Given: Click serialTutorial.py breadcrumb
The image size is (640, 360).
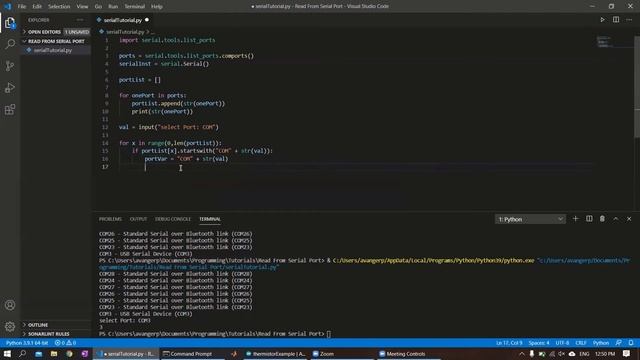Looking at the screenshot, I should coord(125,32).
